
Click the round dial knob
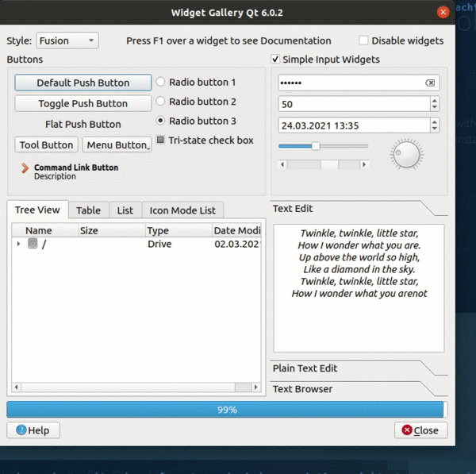tap(406, 153)
